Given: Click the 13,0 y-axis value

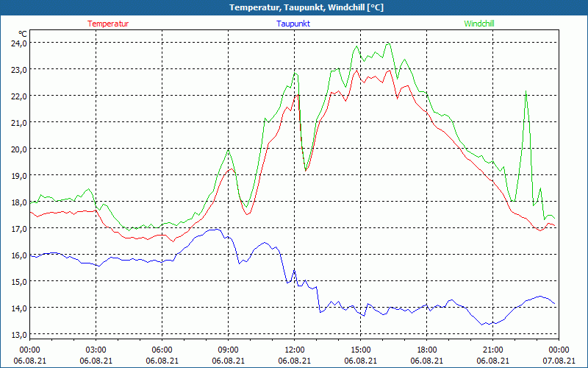Looking at the screenshot, I should pos(19,335).
